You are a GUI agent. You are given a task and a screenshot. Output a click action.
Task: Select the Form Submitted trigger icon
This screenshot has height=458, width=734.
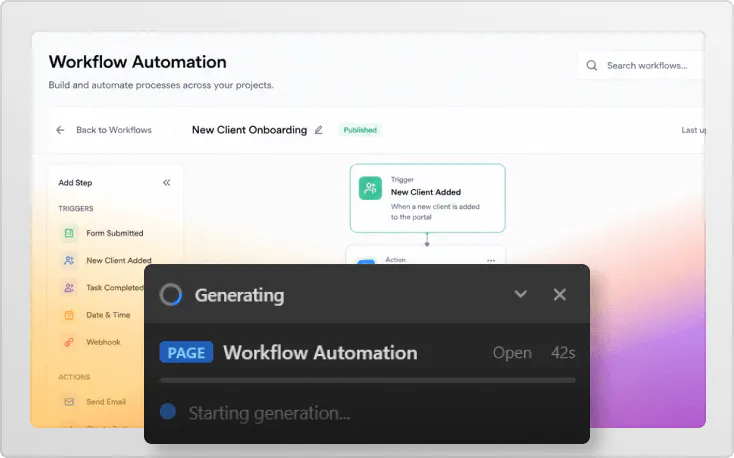click(69, 233)
